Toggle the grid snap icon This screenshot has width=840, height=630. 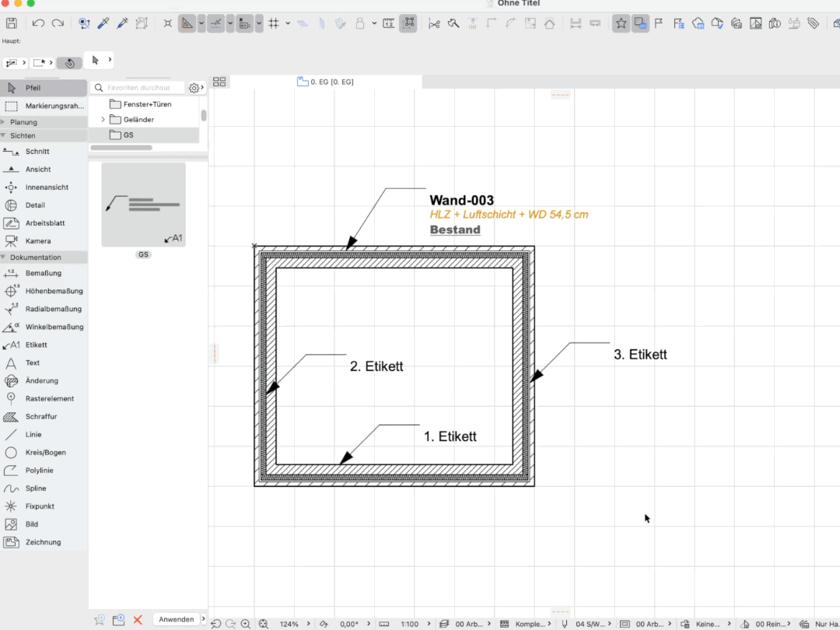pos(274,23)
